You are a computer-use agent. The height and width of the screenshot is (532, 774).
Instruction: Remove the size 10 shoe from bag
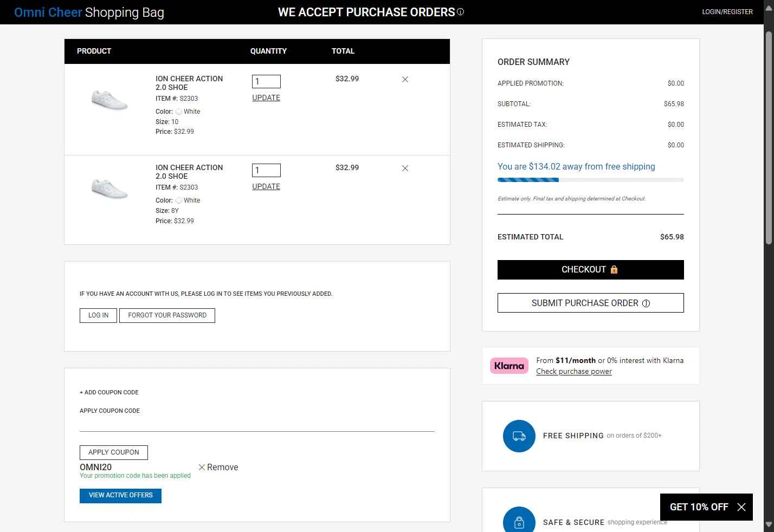point(405,80)
